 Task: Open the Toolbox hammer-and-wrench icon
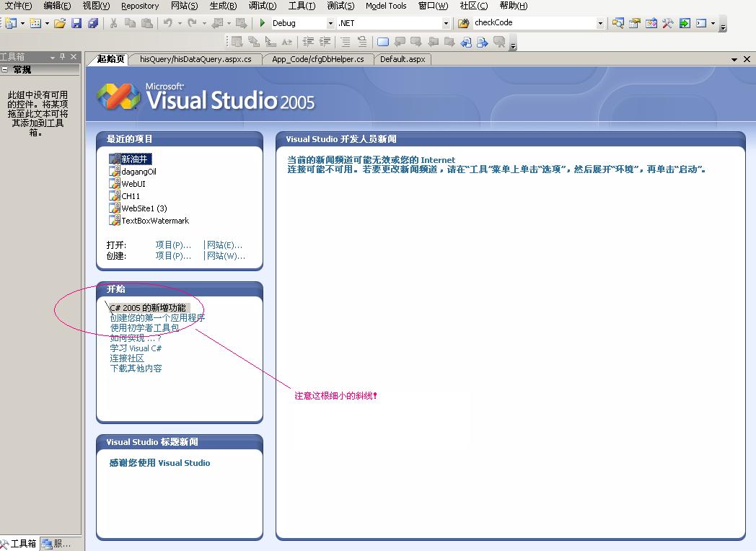tap(668, 23)
